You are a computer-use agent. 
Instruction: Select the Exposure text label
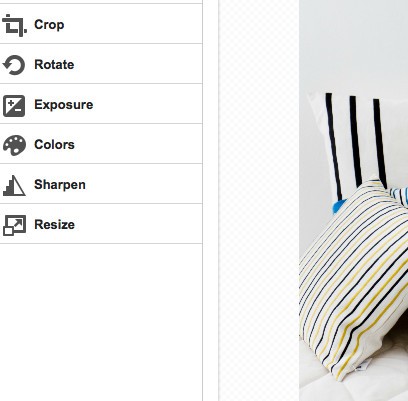[x=63, y=105]
